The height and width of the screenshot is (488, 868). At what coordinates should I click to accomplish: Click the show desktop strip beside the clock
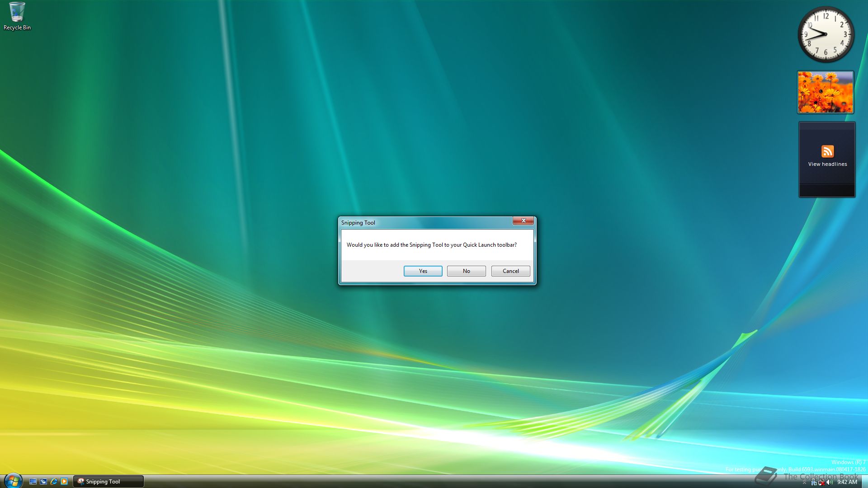click(x=865, y=482)
